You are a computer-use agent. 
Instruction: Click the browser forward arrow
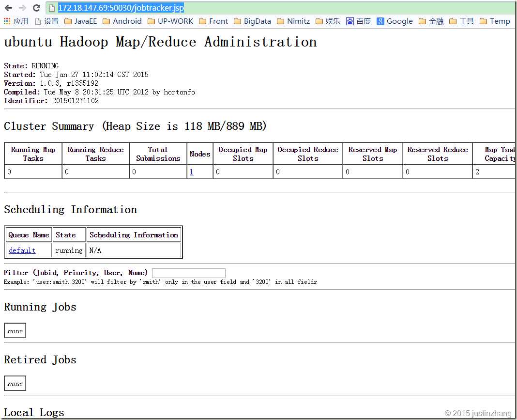(22, 8)
